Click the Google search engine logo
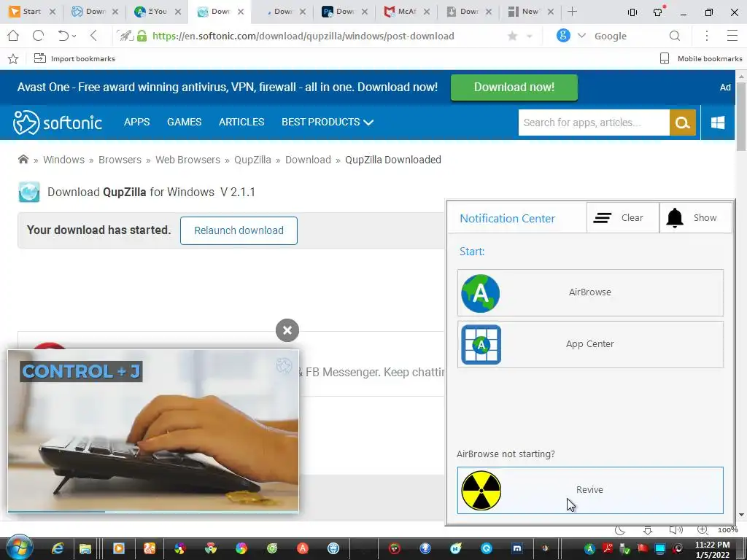This screenshot has width=747, height=560. click(x=563, y=35)
